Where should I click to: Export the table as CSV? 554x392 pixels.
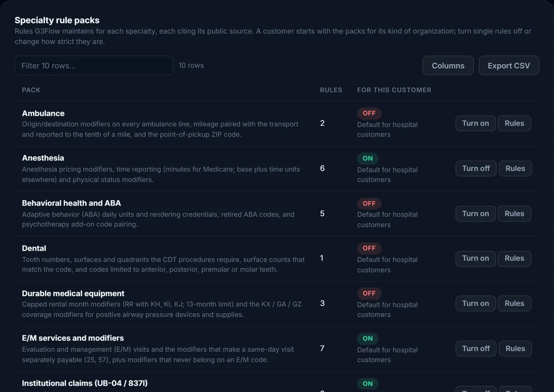pos(509,65)
